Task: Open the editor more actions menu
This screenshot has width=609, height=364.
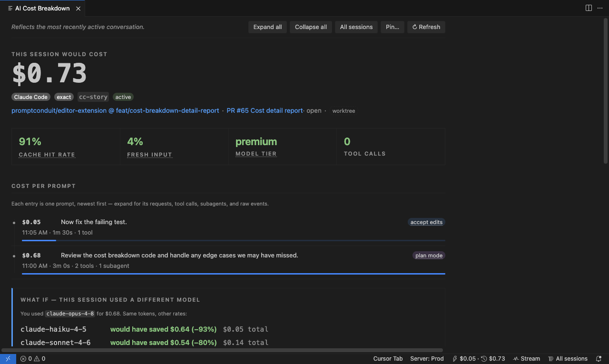Action: [x=600, y=8]
